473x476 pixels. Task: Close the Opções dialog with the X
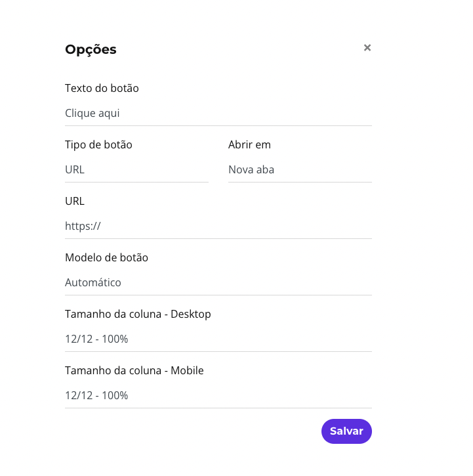(x=367, y=48)
